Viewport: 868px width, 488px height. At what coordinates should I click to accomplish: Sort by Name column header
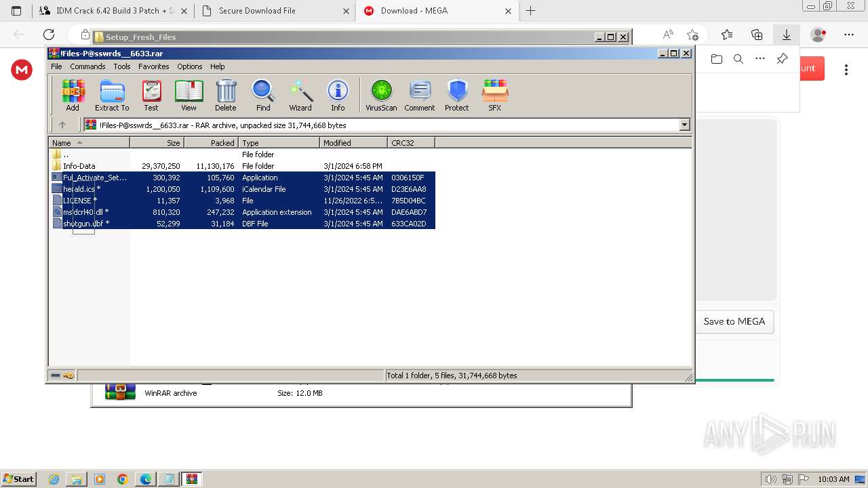90,143
